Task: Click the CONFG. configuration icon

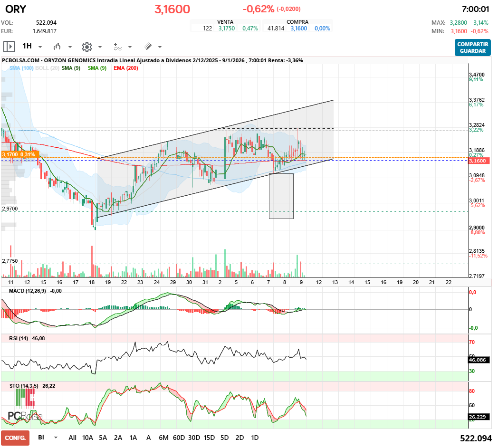Action: pos(15,437)
